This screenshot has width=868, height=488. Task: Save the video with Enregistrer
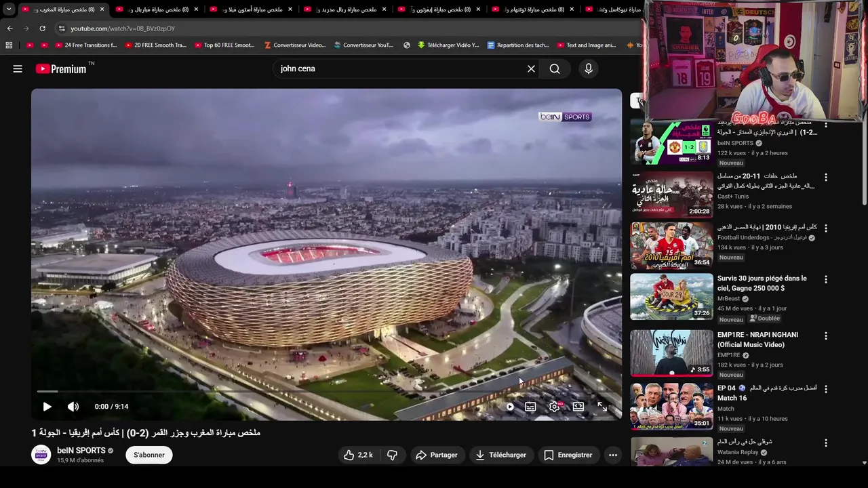point(568,455)
